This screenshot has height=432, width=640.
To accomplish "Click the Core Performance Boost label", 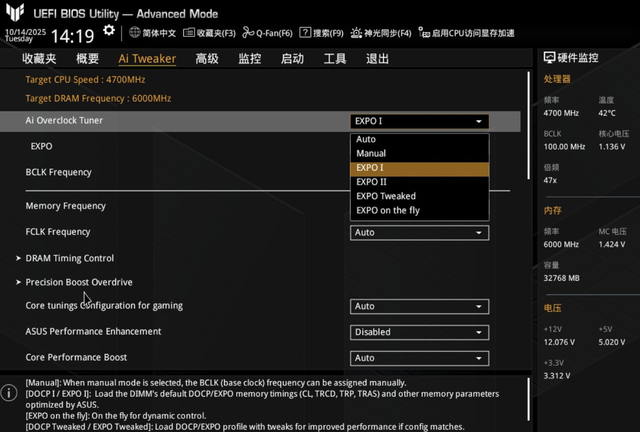I will point(76,357).
